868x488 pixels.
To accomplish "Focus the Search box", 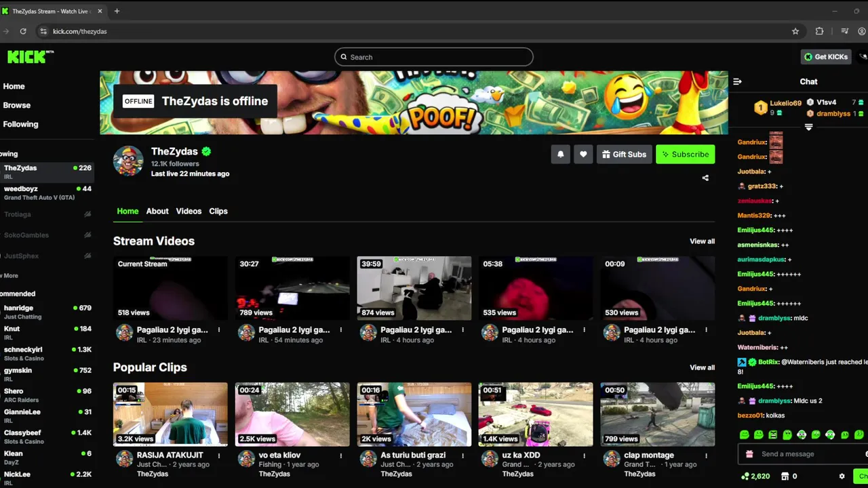I will tap(434, 57).
